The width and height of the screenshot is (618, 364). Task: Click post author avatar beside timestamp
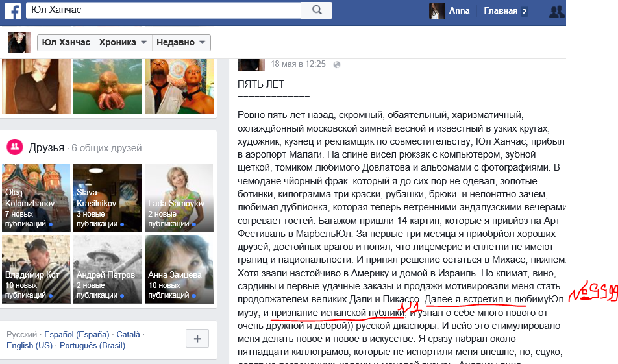(251, 65)
